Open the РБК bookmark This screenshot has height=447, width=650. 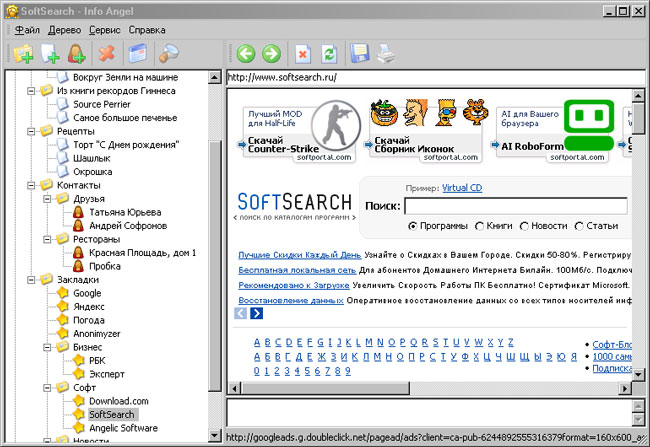click(97, 361)
